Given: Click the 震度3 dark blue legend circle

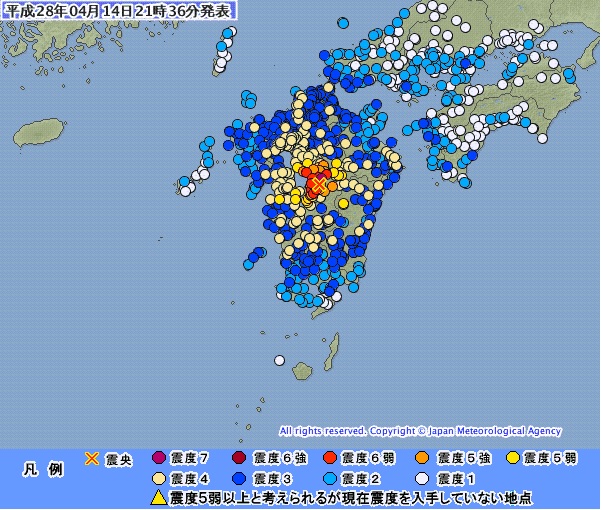Looking at the screenshot, I should click(x=239, y=479).
